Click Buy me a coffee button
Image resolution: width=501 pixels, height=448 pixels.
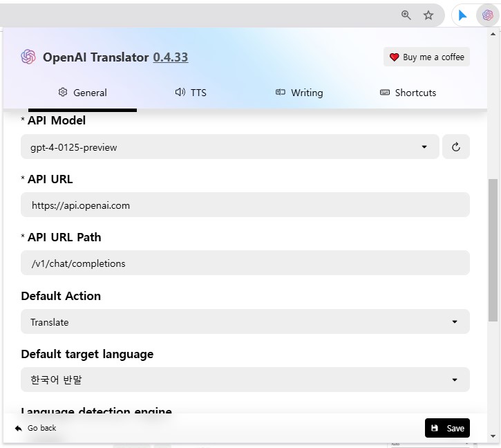[x=426, y=57]
